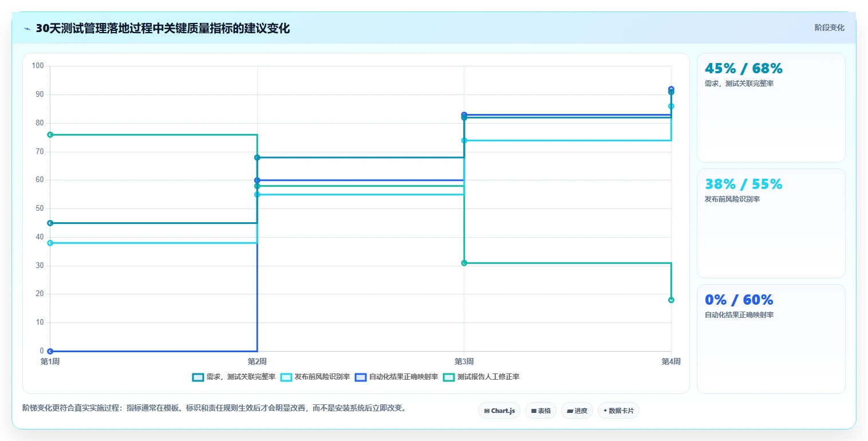This screenshot has width=868, height=441.
Task: Select the green 第3周 data point at 31
Action: pos(464,263)
